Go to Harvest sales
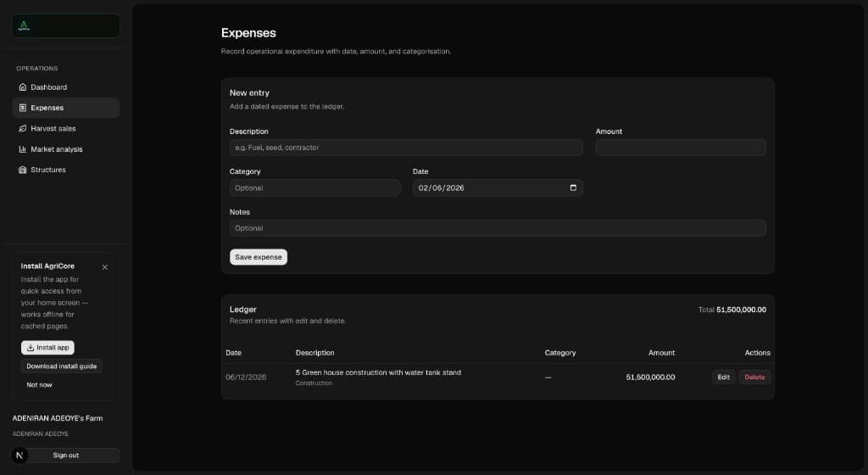Screen dimensions: 868x475 [x=66, y=128]
